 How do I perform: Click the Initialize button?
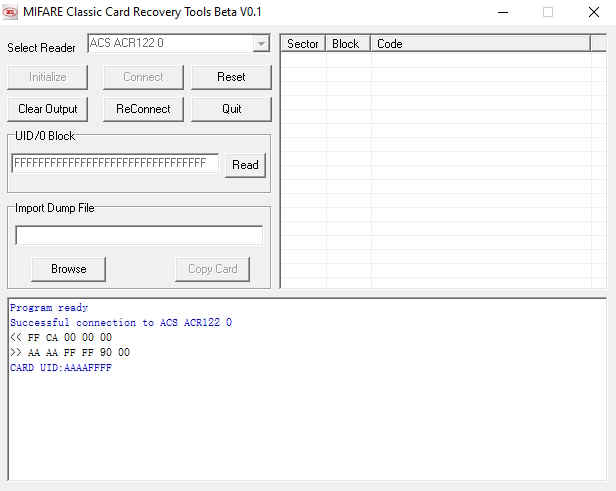[48, 77]
